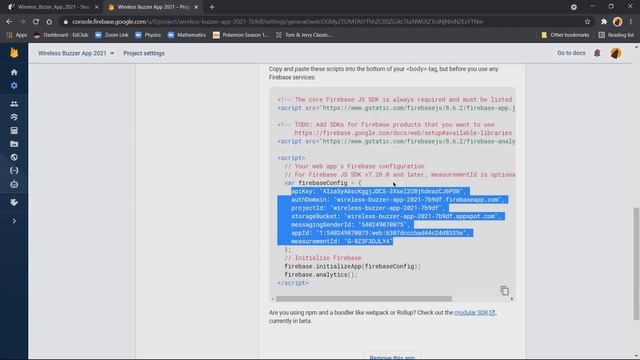The image size is (640, 360).
Task: Open Dashboard EdClub bookmark
Action: coord(61,35)
